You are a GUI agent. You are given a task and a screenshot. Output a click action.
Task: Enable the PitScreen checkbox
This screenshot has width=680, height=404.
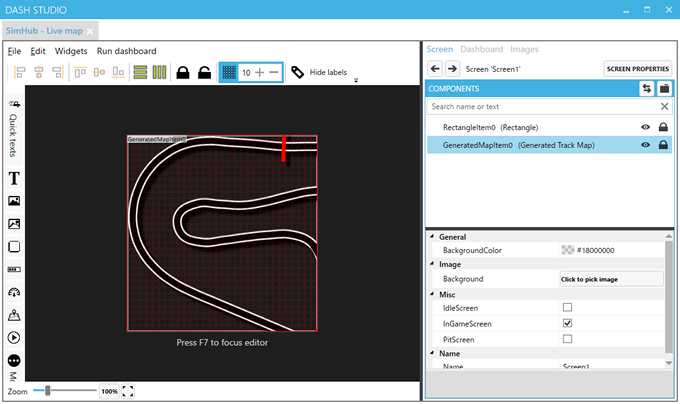point(567,339)
